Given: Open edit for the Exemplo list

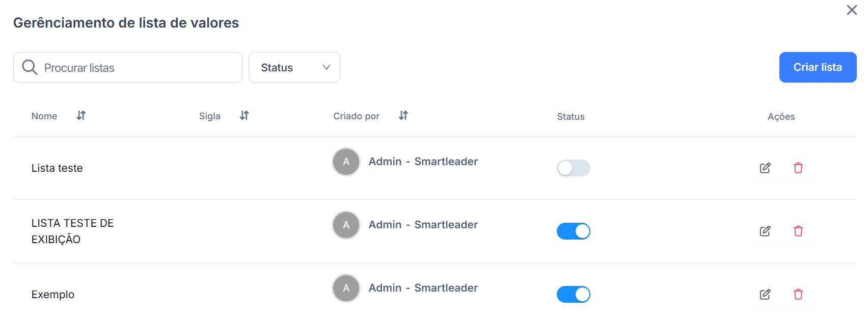Looking at the screenshot, I should coord(765,295).
